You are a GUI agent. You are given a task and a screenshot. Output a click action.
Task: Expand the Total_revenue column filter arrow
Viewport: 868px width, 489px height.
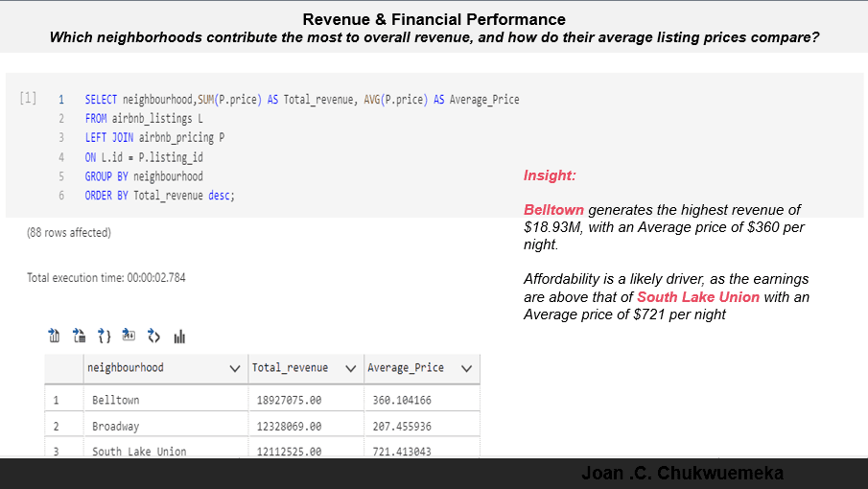tap(350, 368)
